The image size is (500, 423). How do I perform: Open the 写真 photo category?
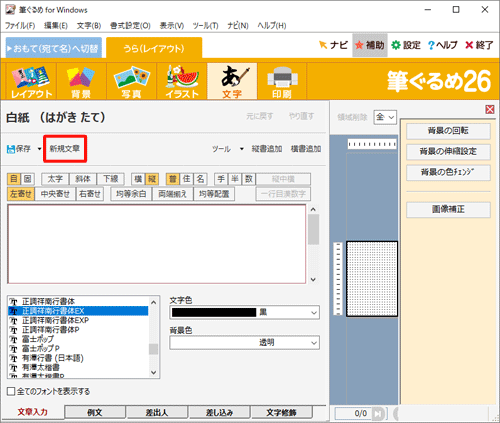pyautogui.click(x=131, y=82)
